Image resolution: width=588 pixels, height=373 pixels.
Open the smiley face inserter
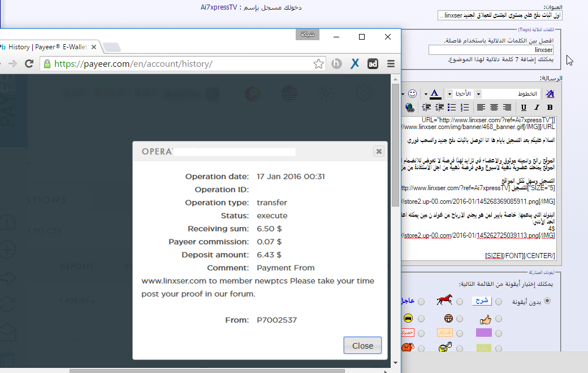[412, 94]
